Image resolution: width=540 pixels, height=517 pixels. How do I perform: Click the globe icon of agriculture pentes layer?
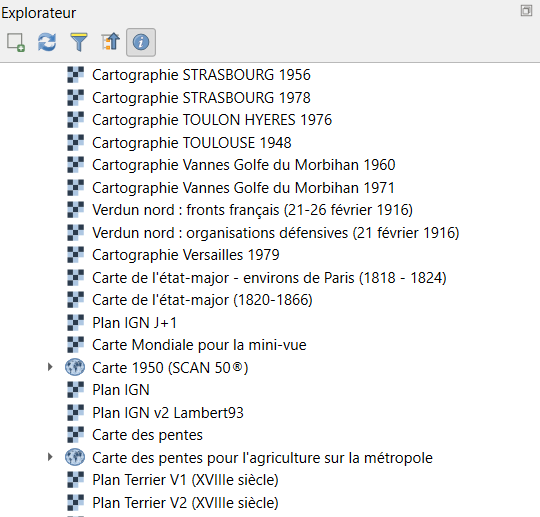[75, 457]
